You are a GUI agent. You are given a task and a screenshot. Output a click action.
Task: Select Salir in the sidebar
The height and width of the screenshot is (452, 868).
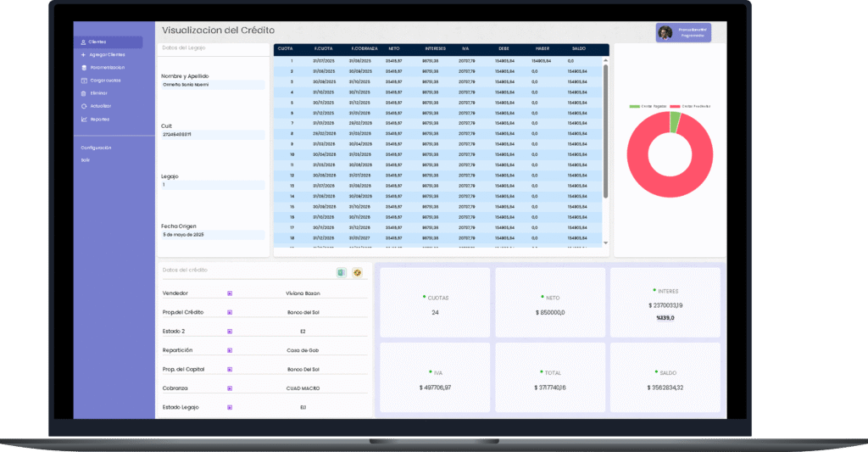click(85, 159)
